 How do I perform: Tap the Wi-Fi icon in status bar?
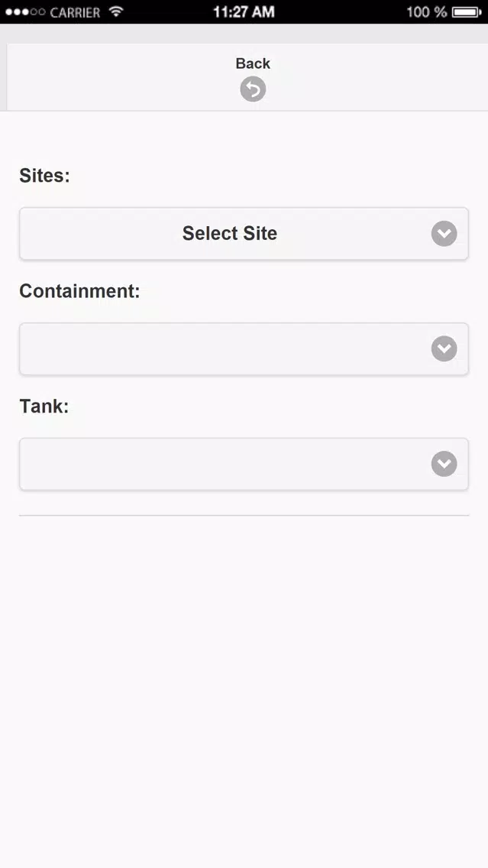(x=115, y=11)
